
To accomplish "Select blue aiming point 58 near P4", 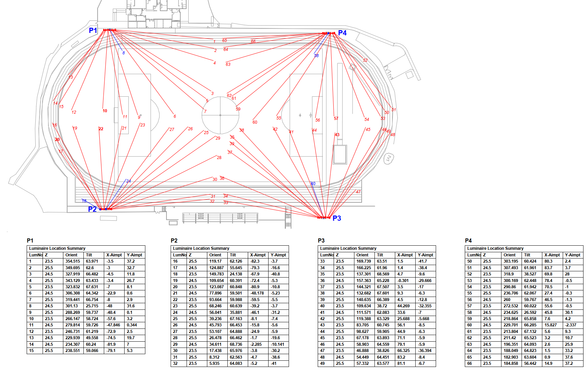I will [316, 56].
